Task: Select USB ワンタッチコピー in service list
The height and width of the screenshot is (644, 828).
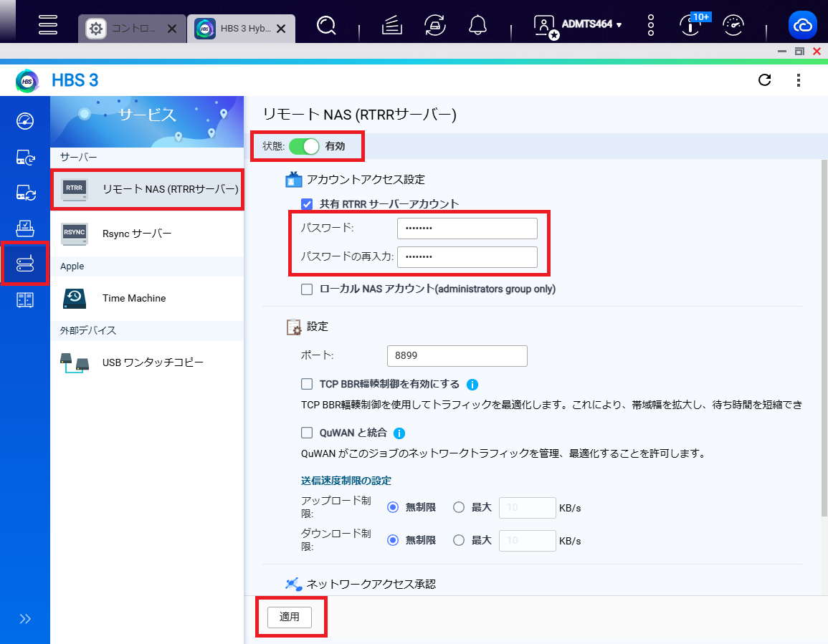Action: click(x=148, y=362)
